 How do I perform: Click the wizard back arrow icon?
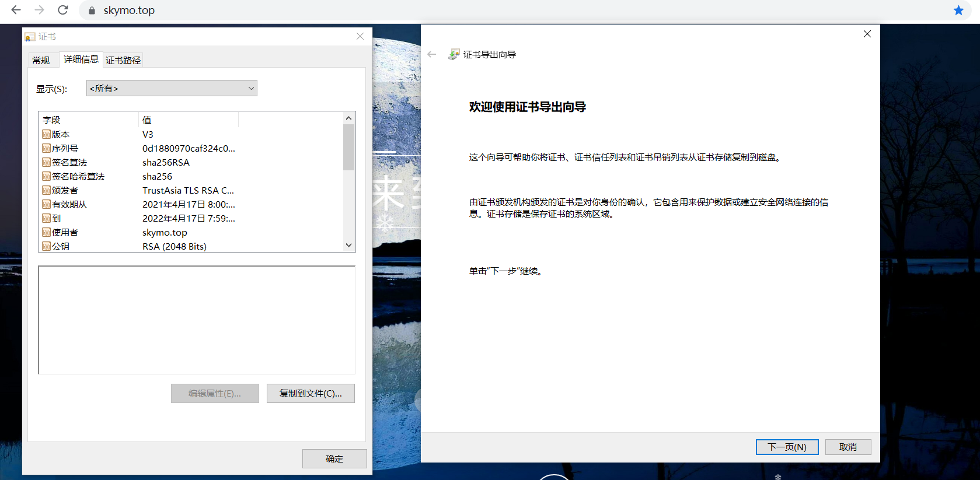(x=432, y=54)
